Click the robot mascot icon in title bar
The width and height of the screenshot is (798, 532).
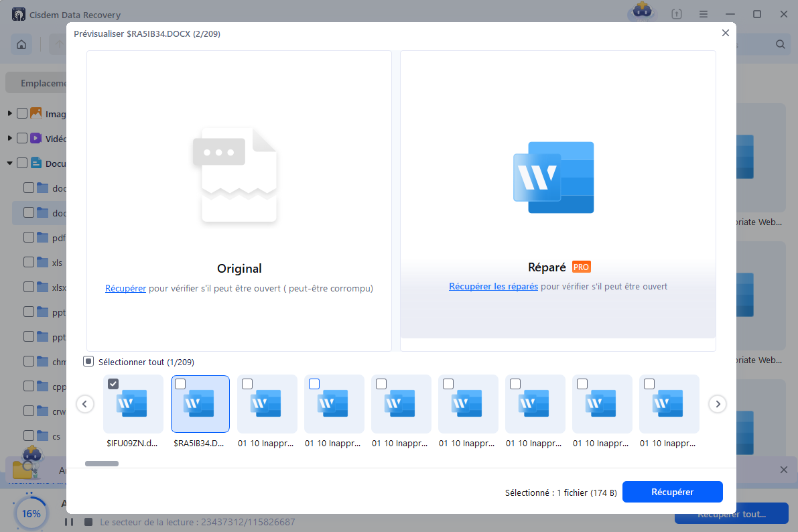[x=641, y=12]
